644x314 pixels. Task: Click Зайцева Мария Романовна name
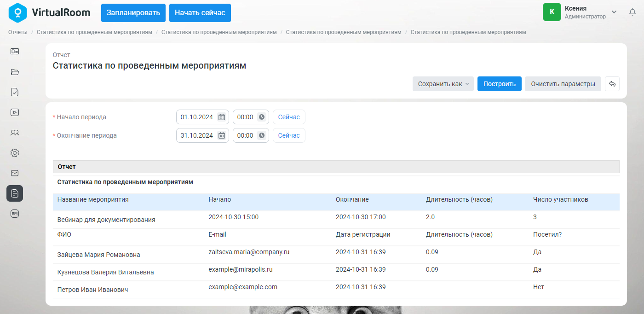99,255
